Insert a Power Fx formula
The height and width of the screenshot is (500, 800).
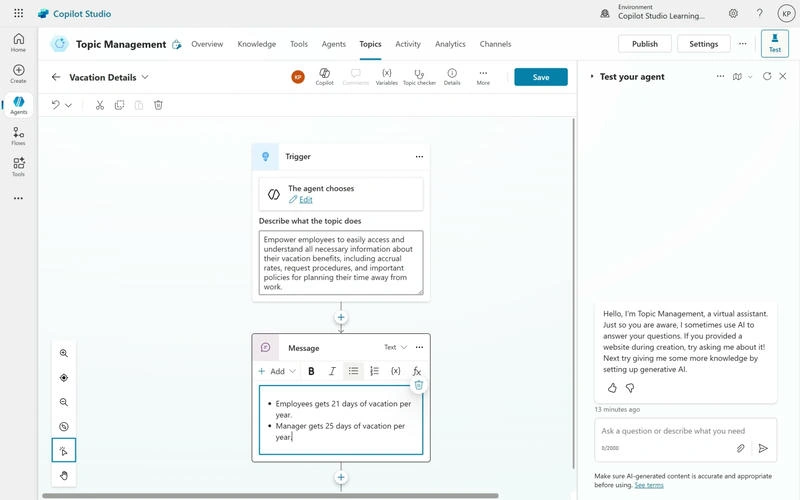(x=417, y=371)
